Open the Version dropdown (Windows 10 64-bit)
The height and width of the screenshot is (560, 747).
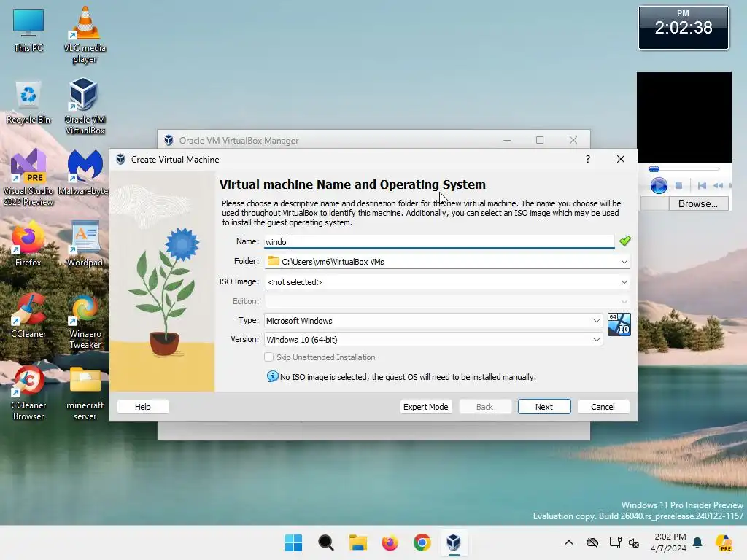tap(433, 340)
